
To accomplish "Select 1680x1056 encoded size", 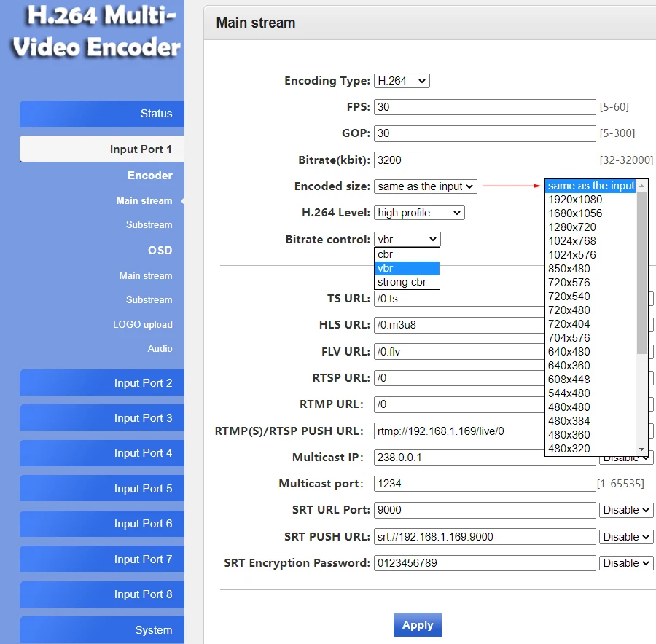I will (590, 213).
